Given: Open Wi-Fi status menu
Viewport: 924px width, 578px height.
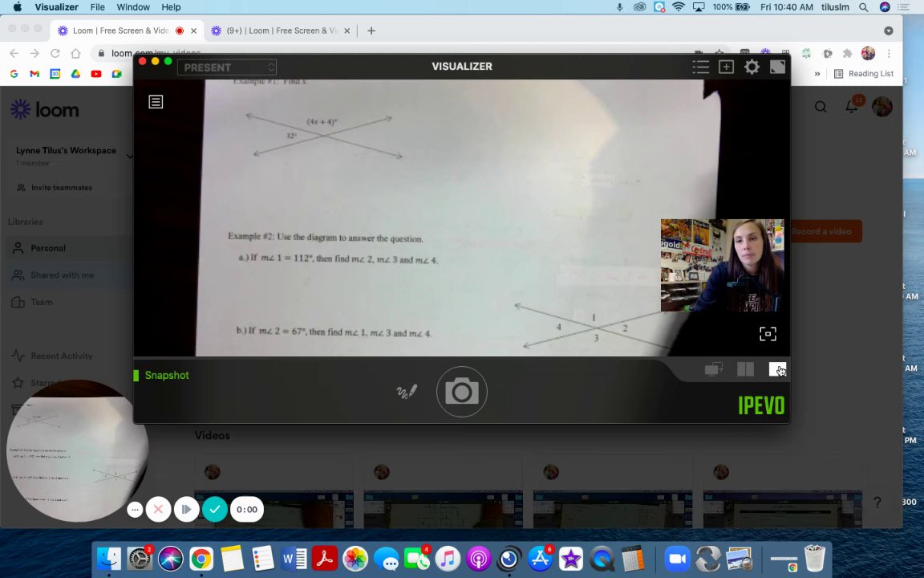Looking at the screenshot, I should [x=679, y=7].
